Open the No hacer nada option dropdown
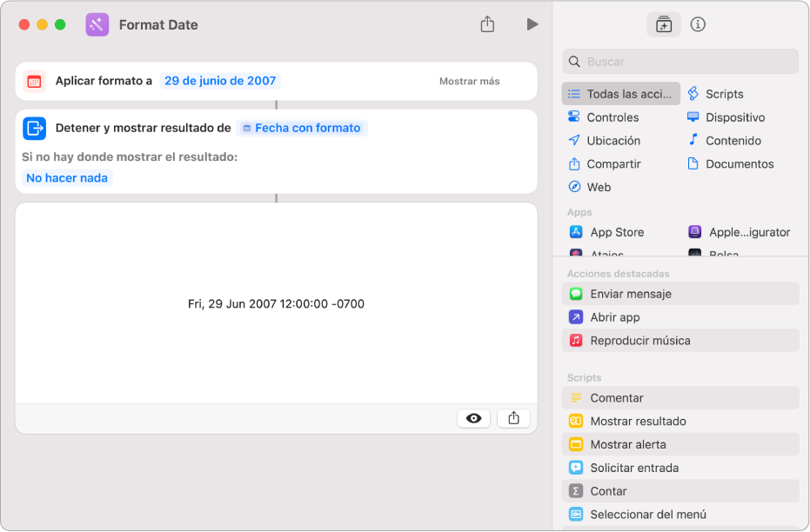Image resolution: width=810 pixels, height=532 pixels. [x=67, y=178]
